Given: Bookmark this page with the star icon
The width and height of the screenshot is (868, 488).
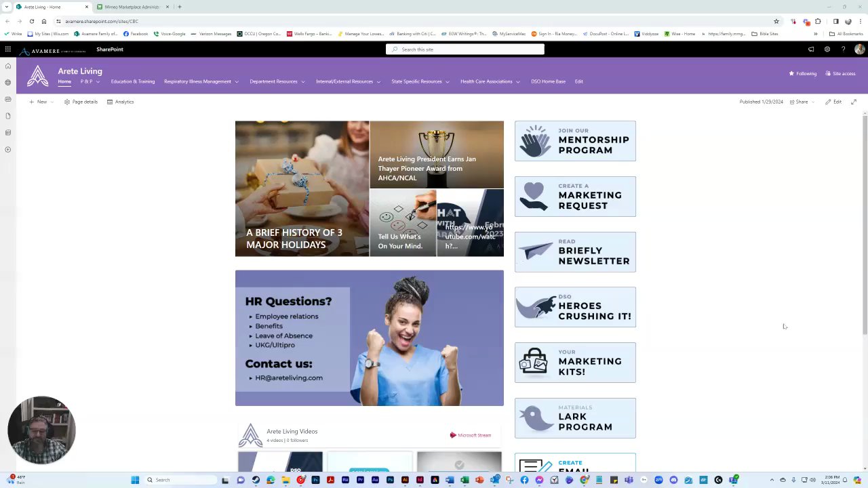Looking at the screenshot, I should (x=776, y=21).
